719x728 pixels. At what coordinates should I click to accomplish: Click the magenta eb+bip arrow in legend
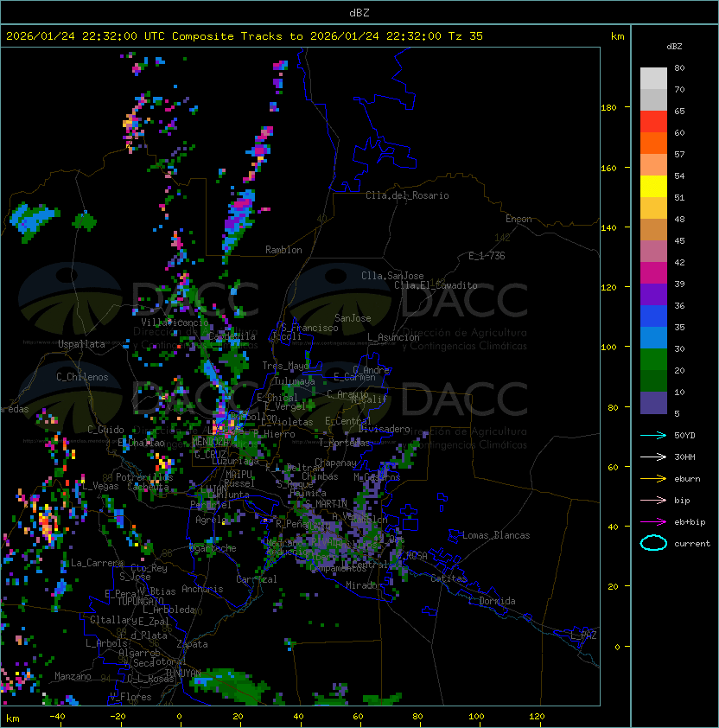click(x=653, y=522)
